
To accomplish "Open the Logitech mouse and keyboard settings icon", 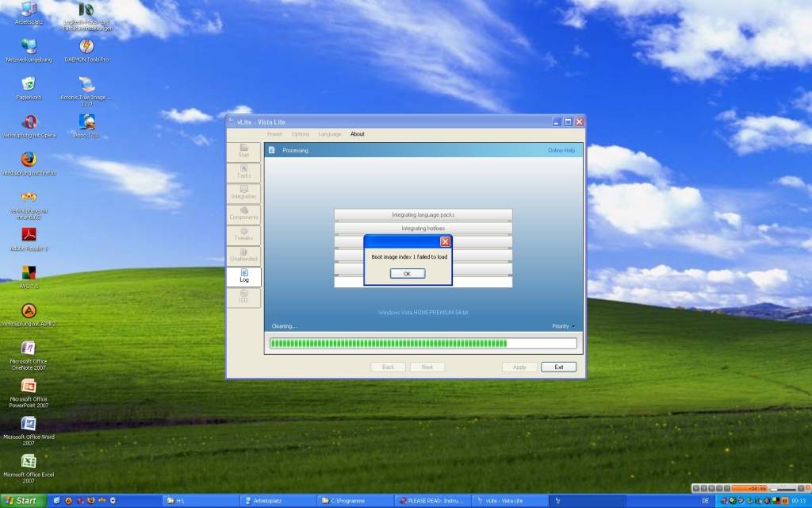I will tap(86, 16).
